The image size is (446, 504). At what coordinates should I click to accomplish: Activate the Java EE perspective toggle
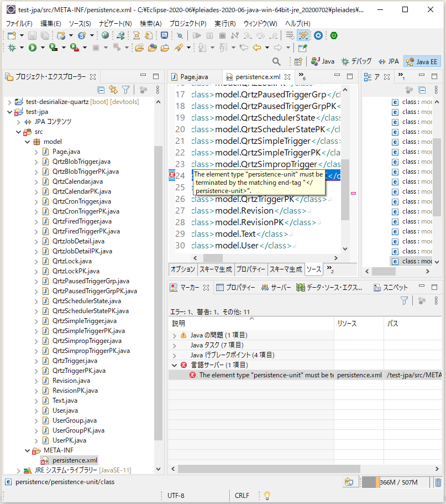[422, 61]
